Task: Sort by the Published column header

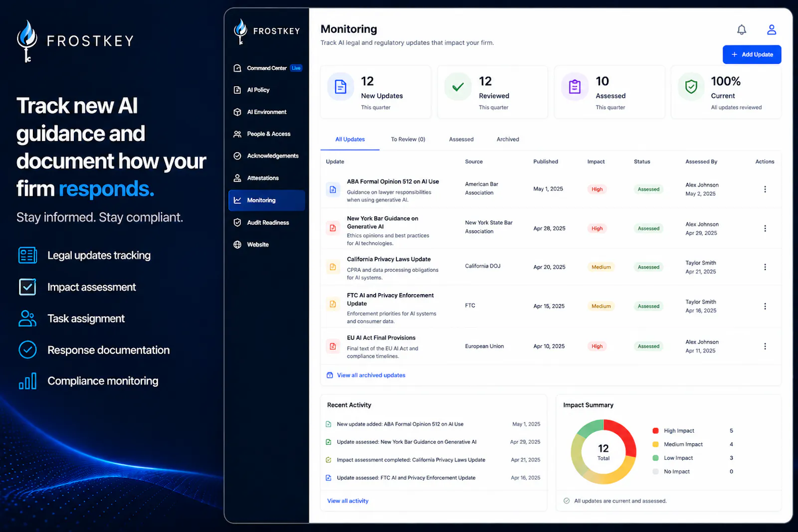Action: (546, 162)
